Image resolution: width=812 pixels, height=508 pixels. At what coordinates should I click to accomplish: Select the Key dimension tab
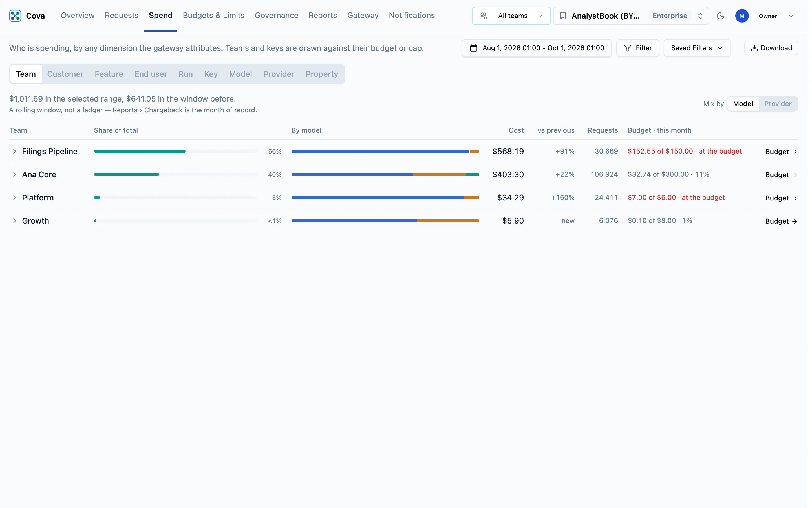tap(211, 74)
